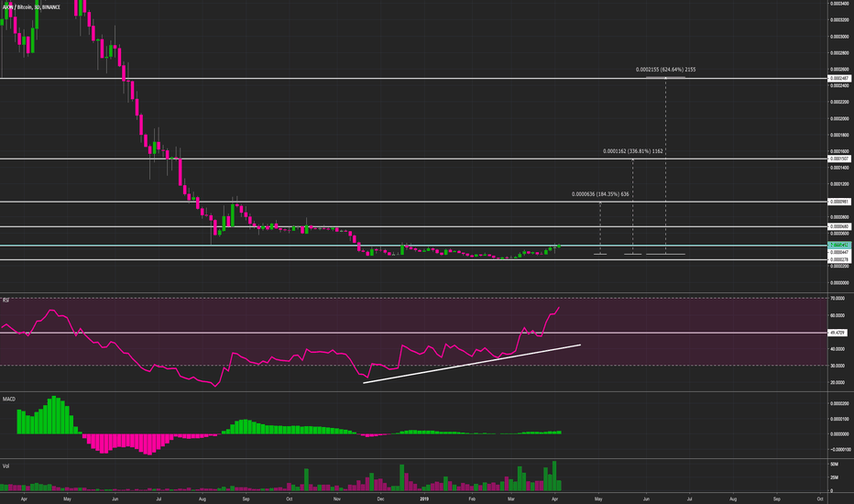Click the 40.0000 RSI axis value
Image resolution: width=854 pixels, height=504 pixels.
click(x=838, y=349)
